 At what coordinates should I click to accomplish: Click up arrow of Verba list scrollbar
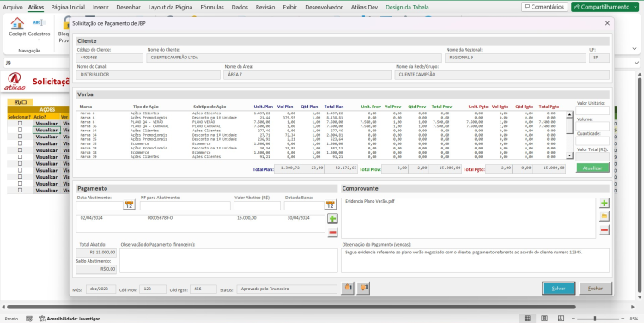[569, 114]
